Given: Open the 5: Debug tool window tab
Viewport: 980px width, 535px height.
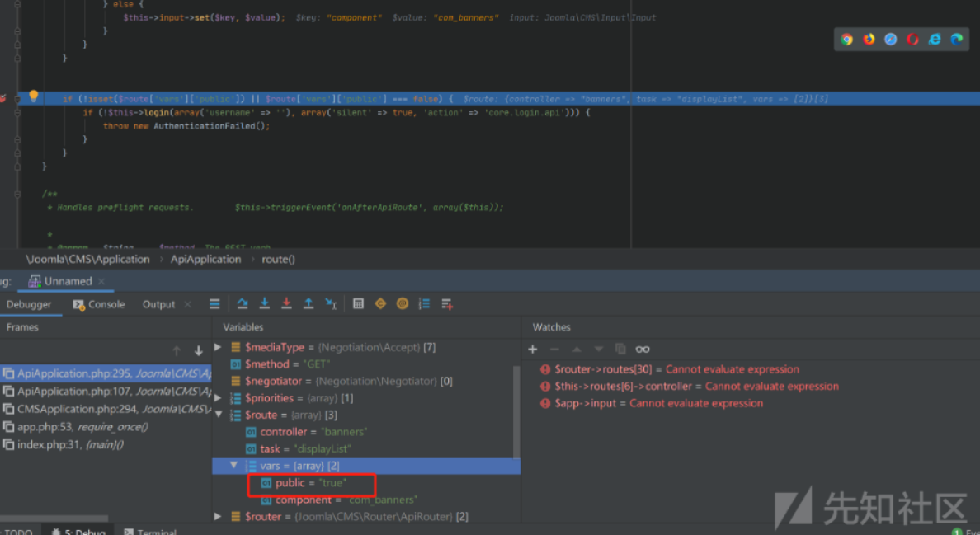Looking at the screenshot, I should click(78, 531).
